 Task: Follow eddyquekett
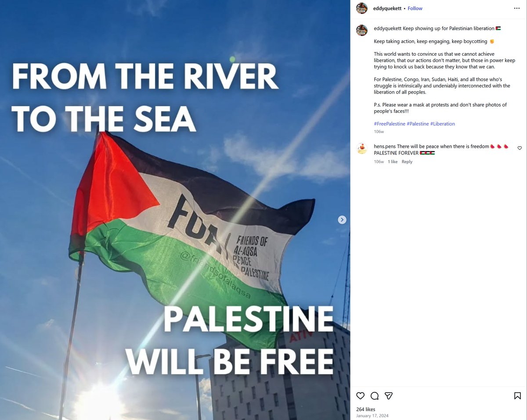(x=415, y=8)
